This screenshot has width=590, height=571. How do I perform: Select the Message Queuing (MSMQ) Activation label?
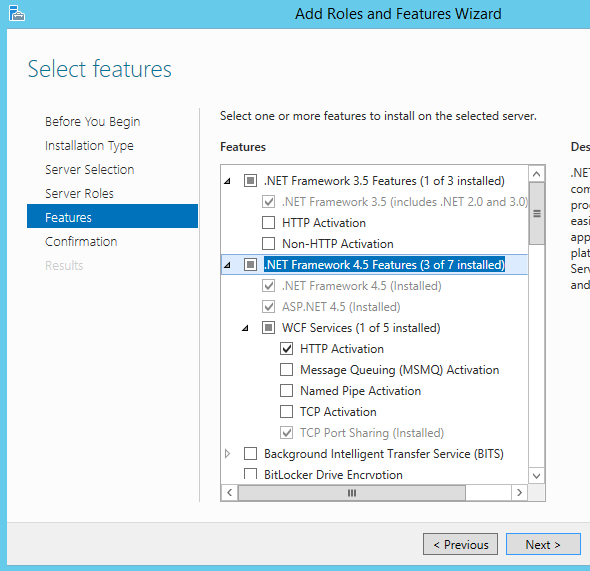pyautogui.click(x=400, y=370)
